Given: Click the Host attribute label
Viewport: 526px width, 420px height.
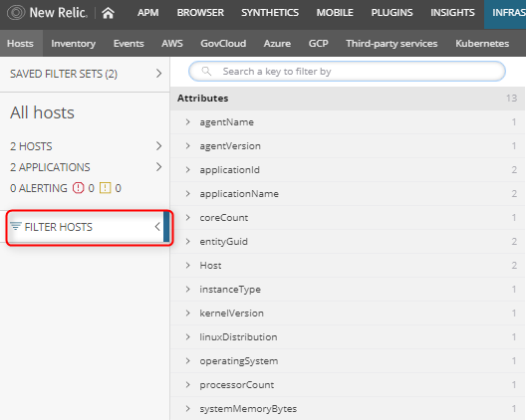Looking at the screenshot, I should point(210,266).
